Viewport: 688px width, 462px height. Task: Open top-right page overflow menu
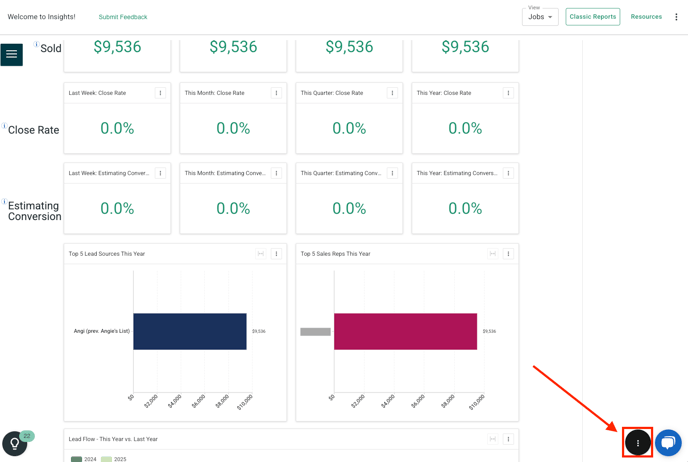tap(676, 17)
